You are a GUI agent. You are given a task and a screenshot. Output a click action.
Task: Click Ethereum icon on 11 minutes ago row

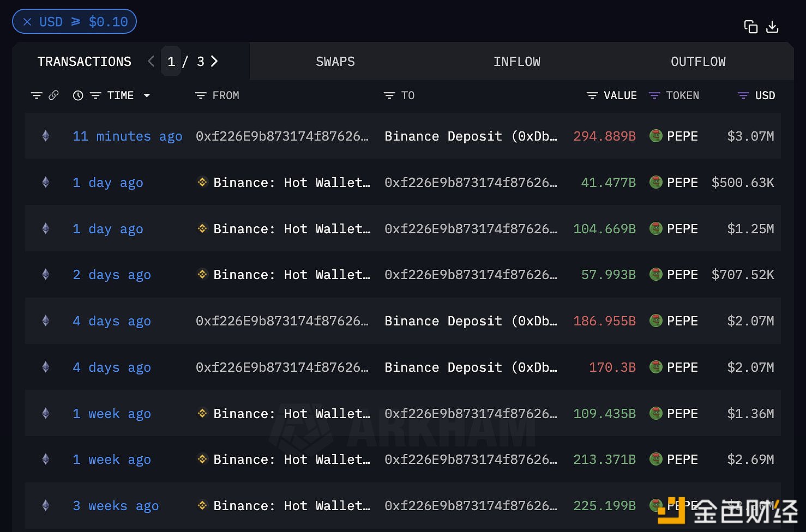(46, 136)
